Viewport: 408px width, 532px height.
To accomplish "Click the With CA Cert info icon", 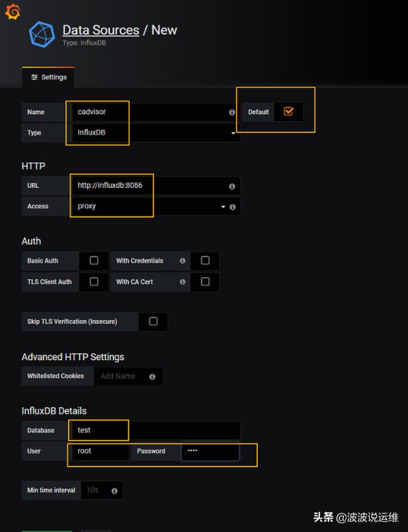I will (182, 282).
